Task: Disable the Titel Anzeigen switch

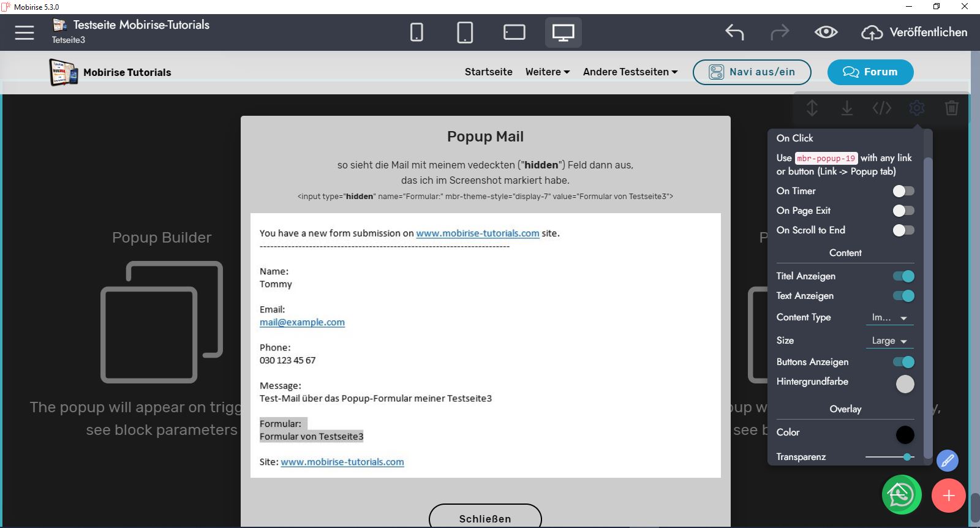Action: click(x=903, y=276)
